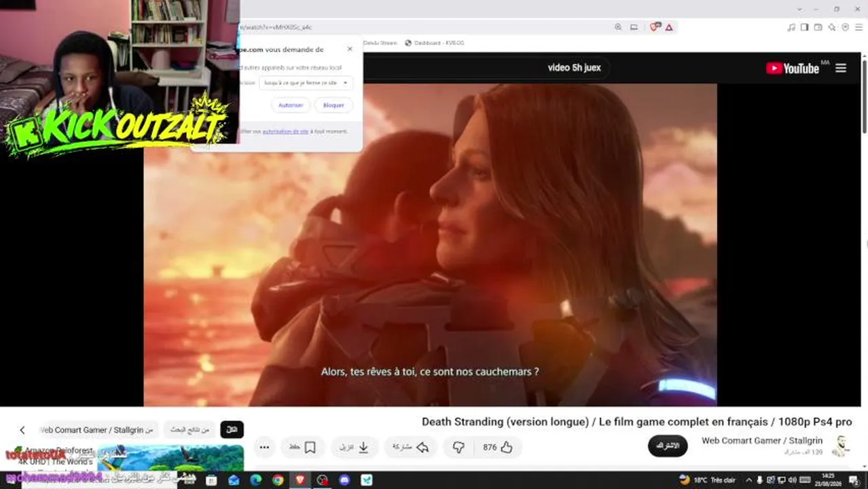
Task: Click the volume speaker tray icon
Action: click(x=793, y=480)
